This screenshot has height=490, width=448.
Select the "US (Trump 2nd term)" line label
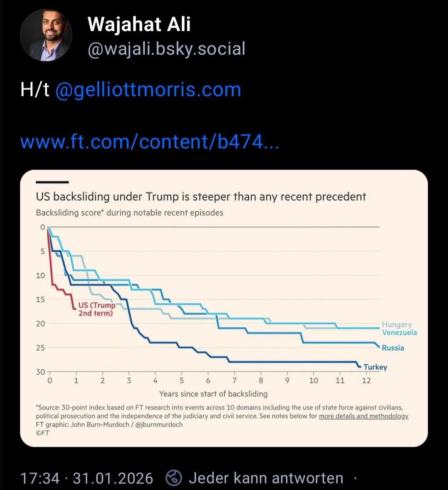coord(96,309)
